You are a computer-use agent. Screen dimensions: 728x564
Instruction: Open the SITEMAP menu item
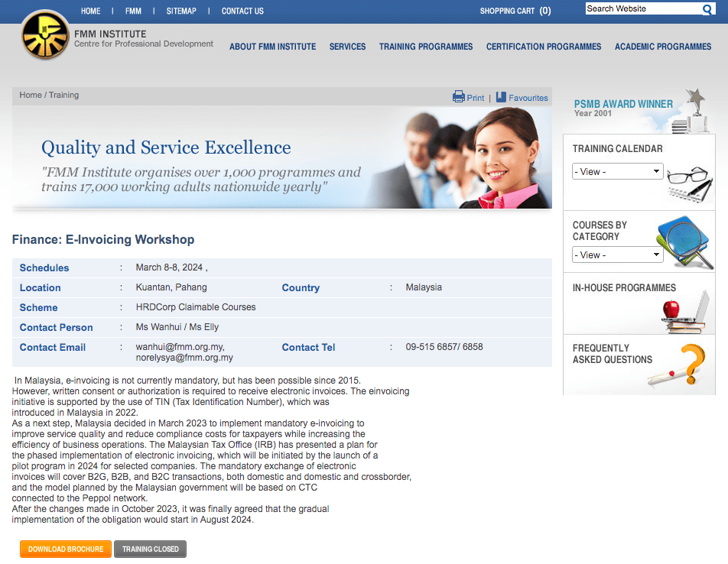181,11
